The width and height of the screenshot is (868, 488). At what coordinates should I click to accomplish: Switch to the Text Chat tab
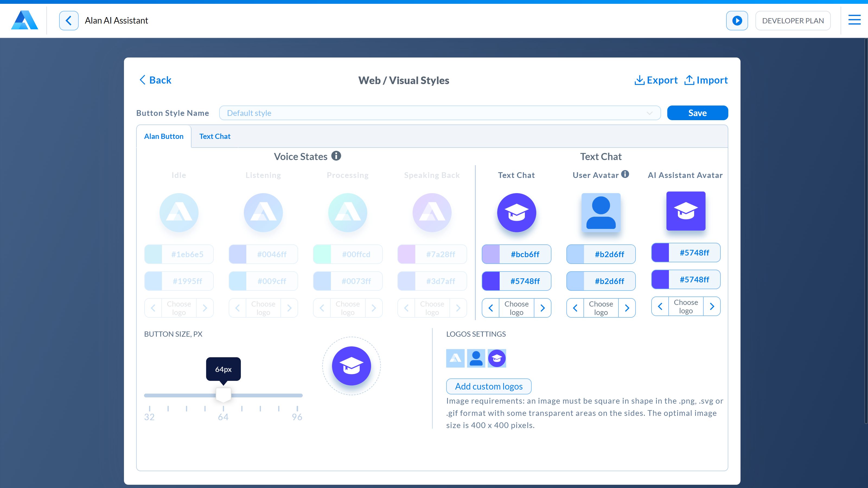tap(215, 136)
